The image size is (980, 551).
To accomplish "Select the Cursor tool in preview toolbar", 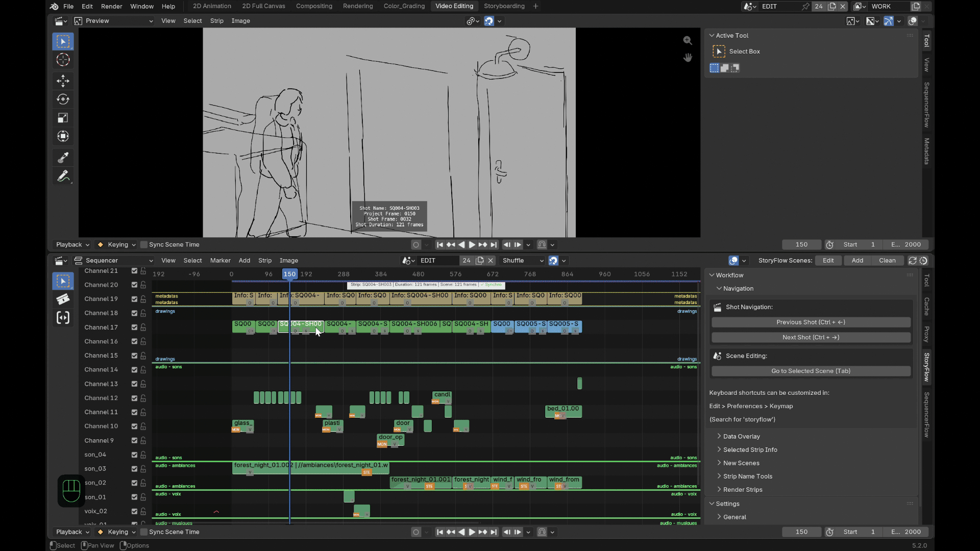I will coord(63,60).
